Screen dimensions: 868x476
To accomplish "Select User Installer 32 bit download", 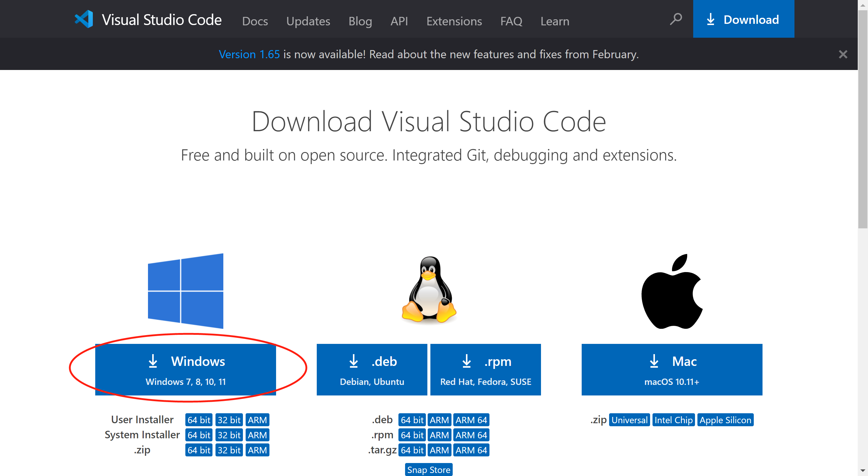I will click(229, 420).
